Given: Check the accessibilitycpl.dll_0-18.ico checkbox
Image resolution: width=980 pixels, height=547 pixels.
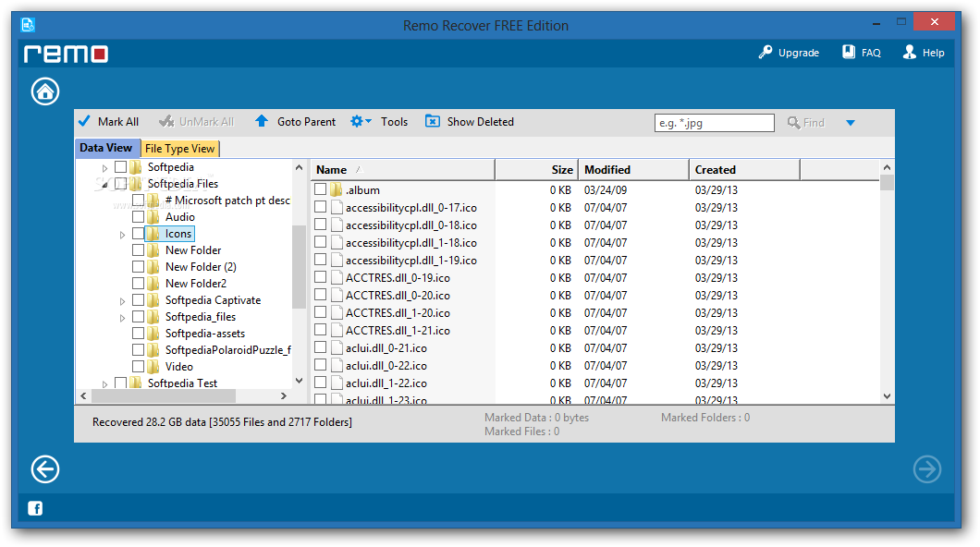Looking at the screenshot, I should [321, 225].
